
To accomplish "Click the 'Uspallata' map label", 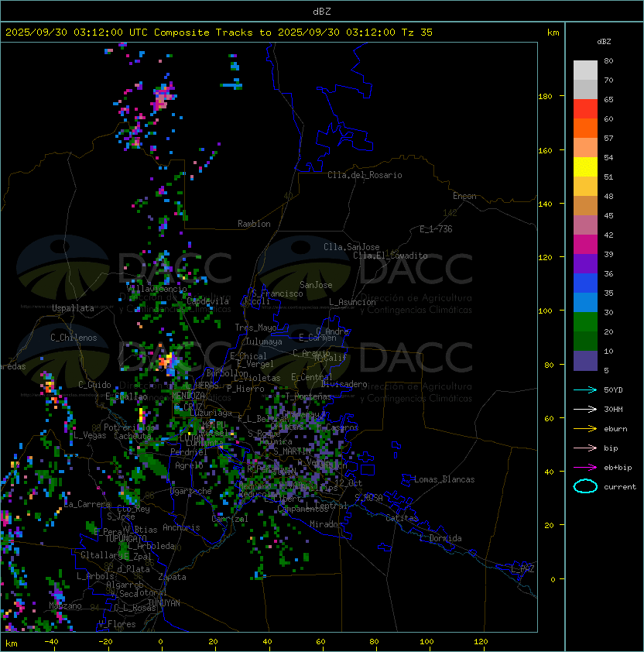I will (73, 308).
